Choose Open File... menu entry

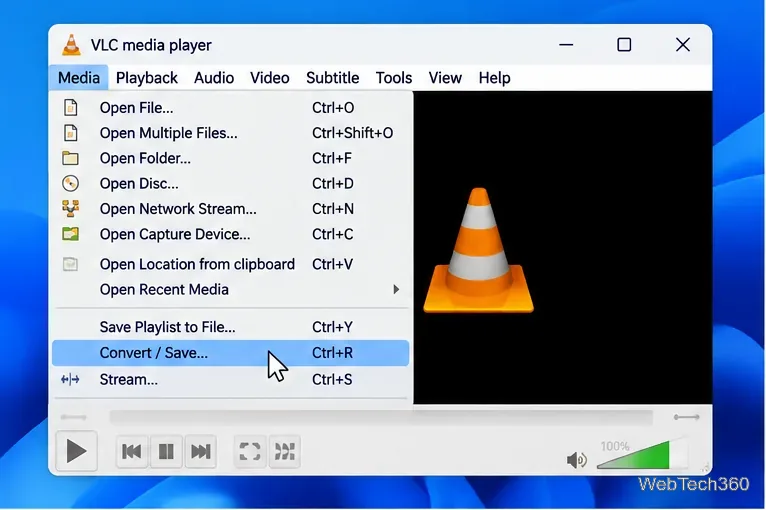tap(231, 107)
